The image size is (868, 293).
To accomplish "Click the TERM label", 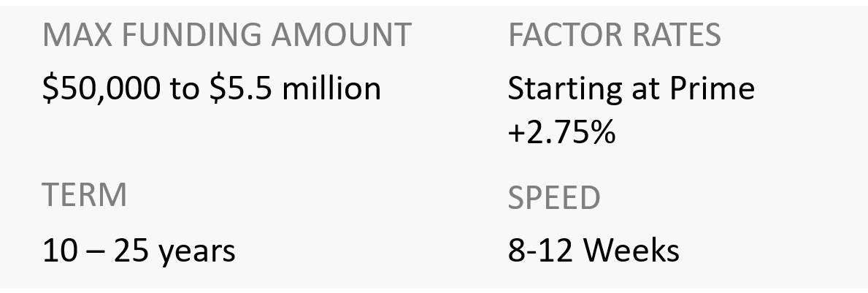I will [x=85, y=195].
